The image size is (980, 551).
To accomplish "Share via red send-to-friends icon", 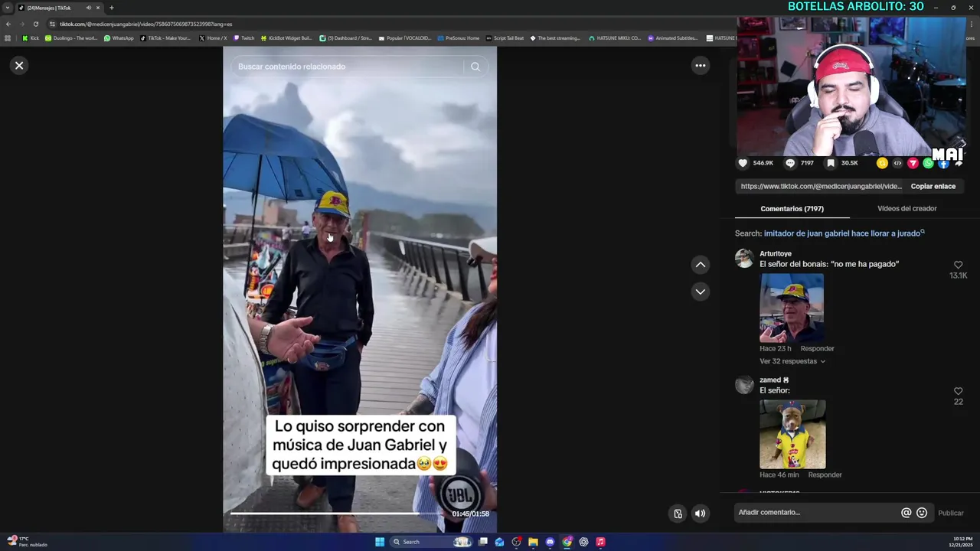I will point(913,163).
